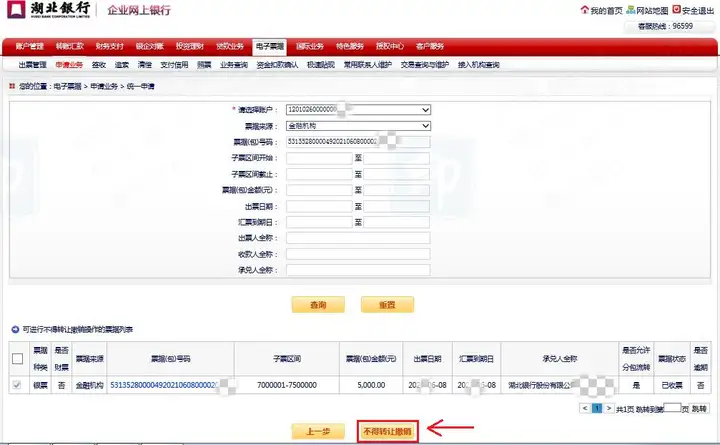The height and width of the screenshot is (445, 720).
Task: Click the 查询 search button
Action: (318, 303)
